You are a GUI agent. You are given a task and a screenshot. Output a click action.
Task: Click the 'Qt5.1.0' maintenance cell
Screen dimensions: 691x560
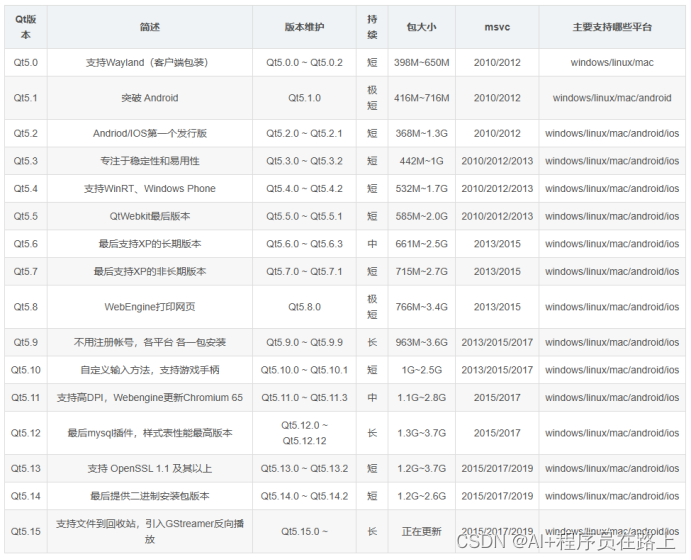[x=304, y=98]
